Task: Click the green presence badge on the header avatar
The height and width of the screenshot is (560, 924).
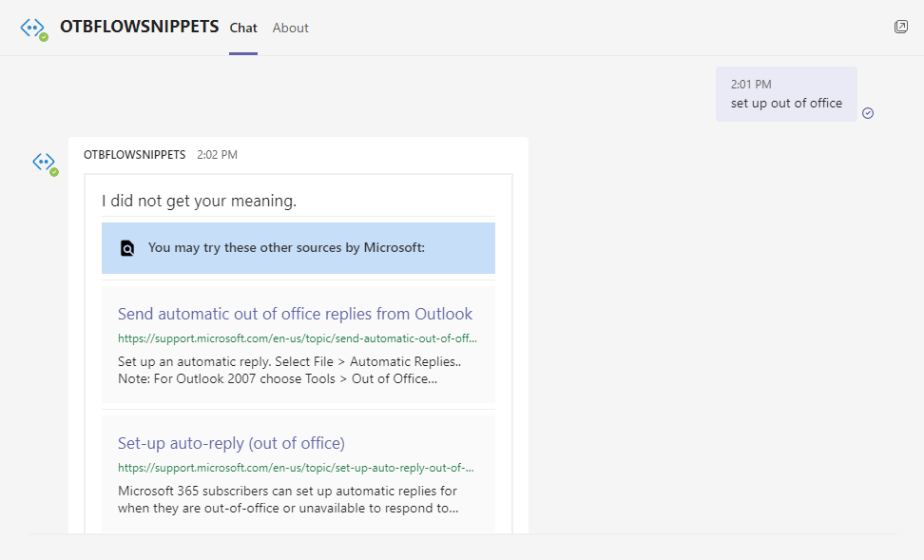Action: (44, 37)
